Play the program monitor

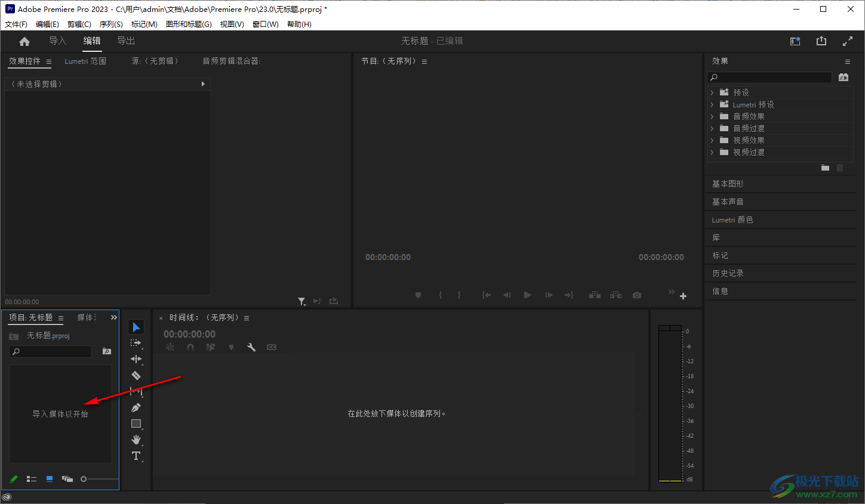pos(527,295)
